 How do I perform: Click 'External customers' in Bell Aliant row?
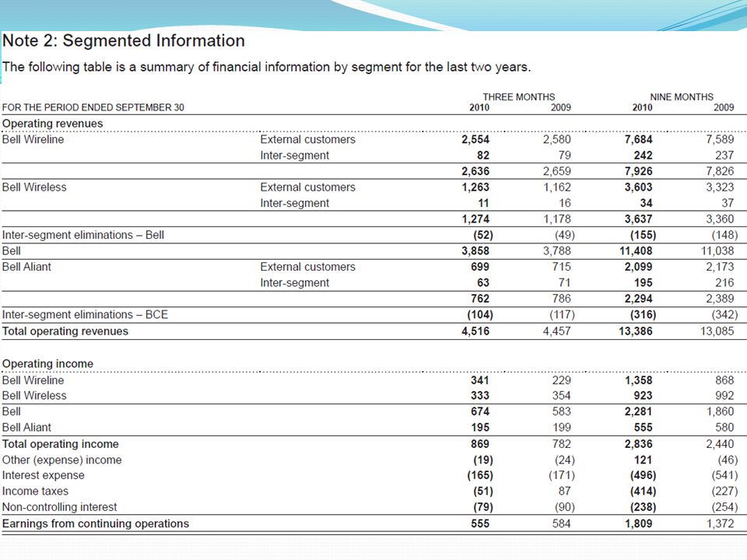click(x=308, y=267)
